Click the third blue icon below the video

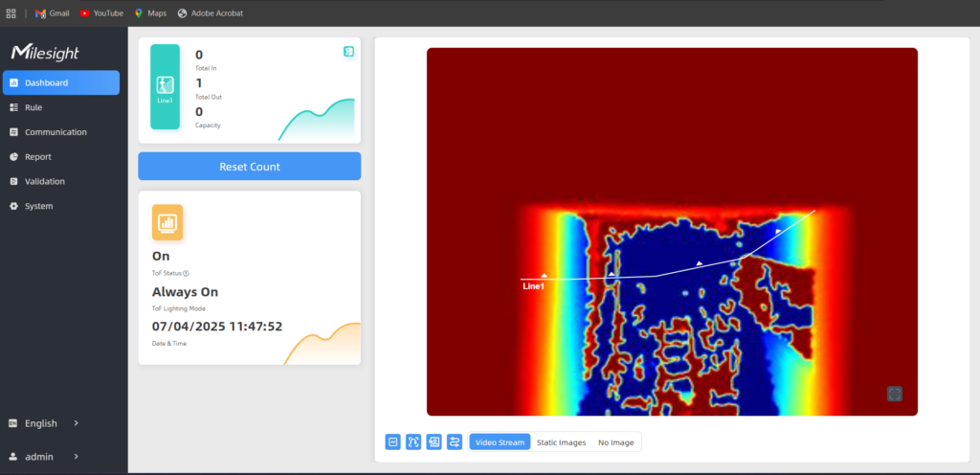click(x=434, y=441)
